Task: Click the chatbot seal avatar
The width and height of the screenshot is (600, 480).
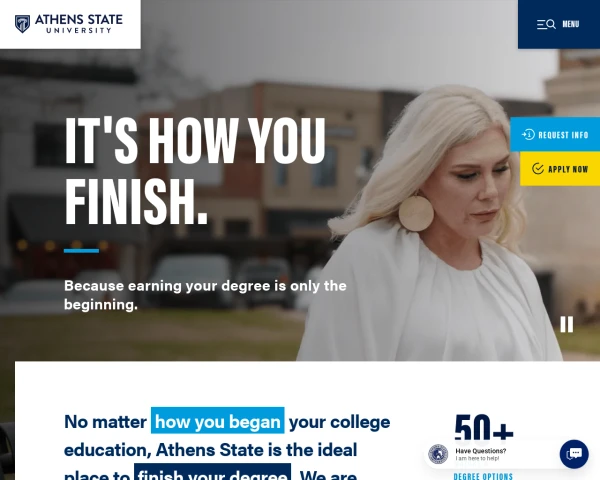Action: click(x=438, y=454)
